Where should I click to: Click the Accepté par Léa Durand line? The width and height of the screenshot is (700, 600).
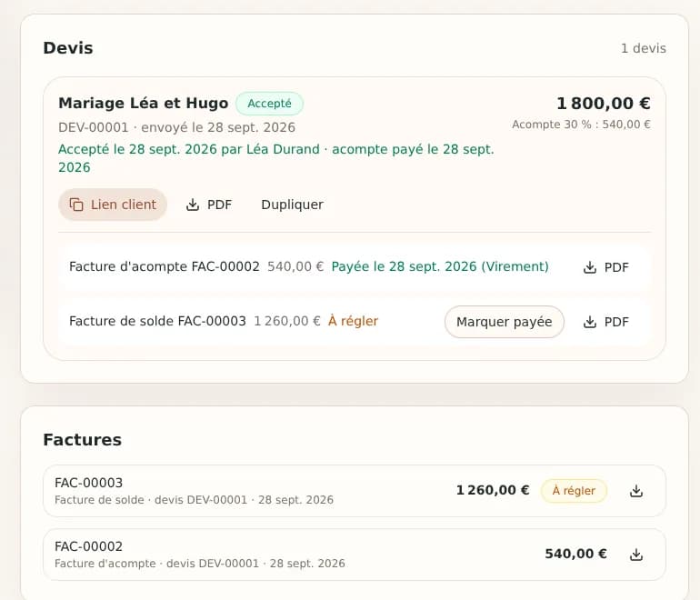coord(275,158)
